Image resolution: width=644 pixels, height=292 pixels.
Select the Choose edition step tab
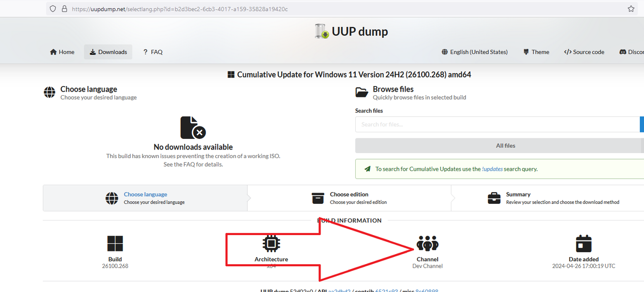point(349,198)
